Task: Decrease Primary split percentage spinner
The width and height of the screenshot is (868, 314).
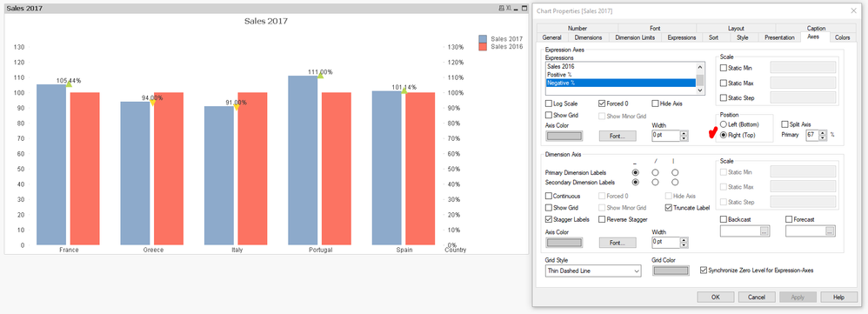Action: pyautogui.click(x=824, y=137)
